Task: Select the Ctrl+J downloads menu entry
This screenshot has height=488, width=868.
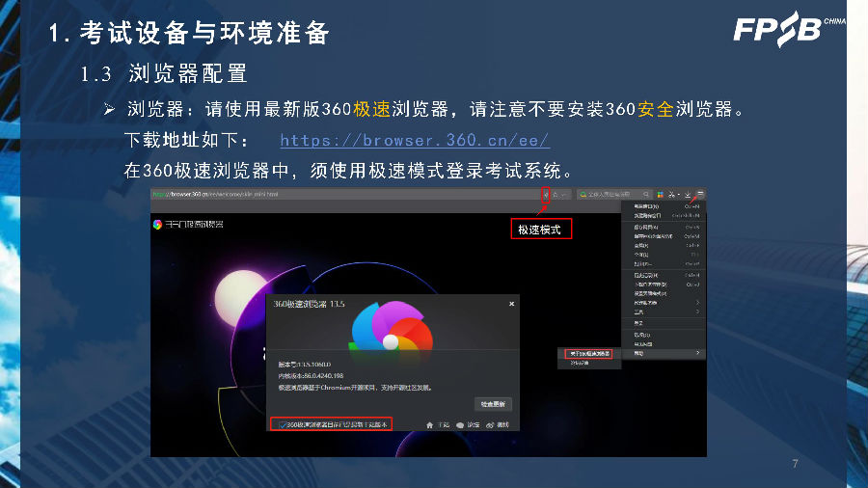Action: (x=664, y=285)
